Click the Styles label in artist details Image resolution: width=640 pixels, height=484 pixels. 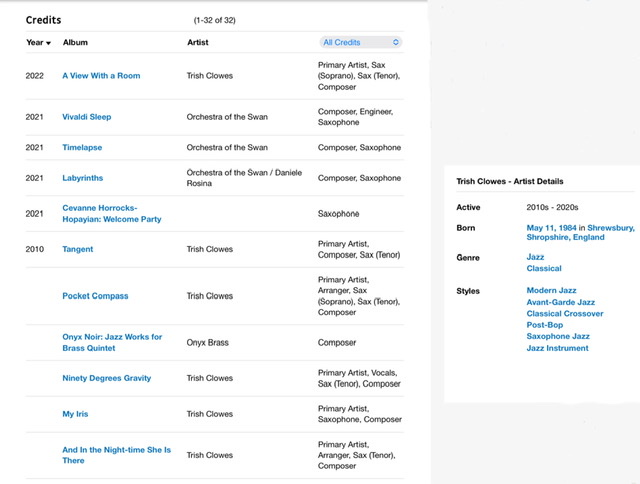(468, 291)
